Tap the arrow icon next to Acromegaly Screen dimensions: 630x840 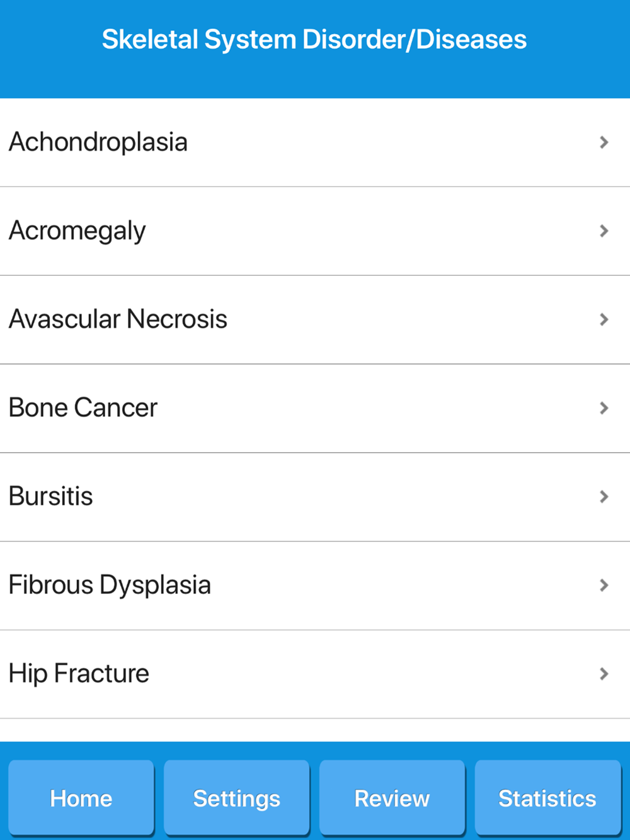[604, 231]
